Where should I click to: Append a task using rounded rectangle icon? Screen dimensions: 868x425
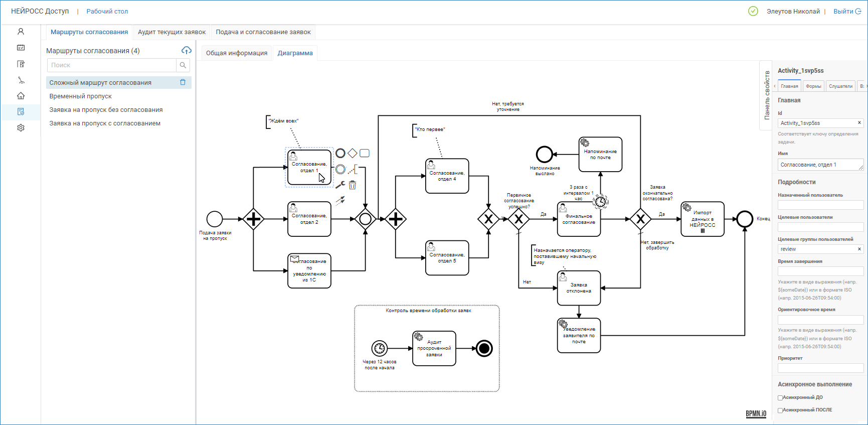pos(365,153)
